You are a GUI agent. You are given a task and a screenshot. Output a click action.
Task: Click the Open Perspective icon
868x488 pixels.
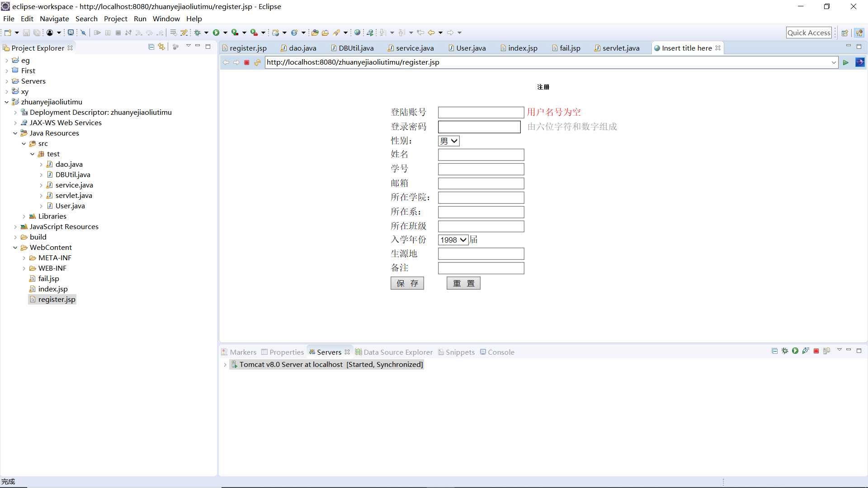(x=844, y=33)
